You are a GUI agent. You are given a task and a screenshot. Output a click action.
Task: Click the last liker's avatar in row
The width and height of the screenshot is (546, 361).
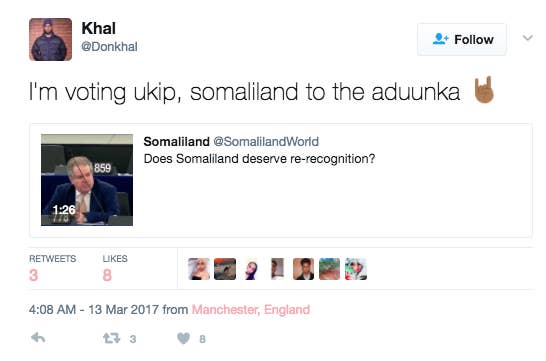pos(356,269)
